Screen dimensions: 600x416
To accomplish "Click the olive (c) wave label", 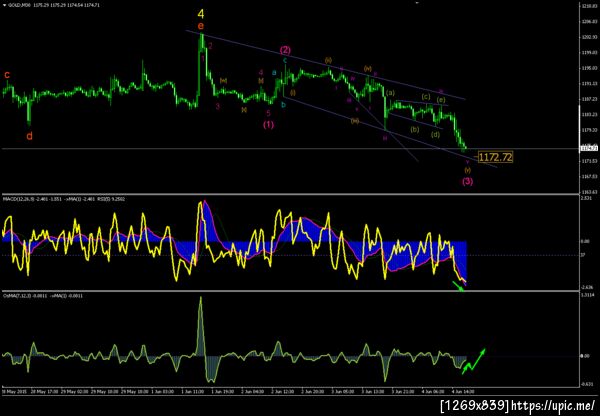I will [426, 96].
